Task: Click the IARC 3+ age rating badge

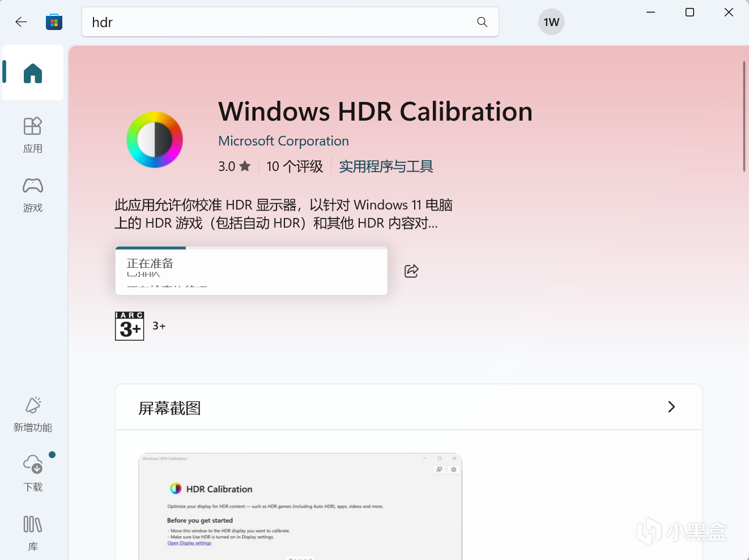Action: tap(130, 326)
